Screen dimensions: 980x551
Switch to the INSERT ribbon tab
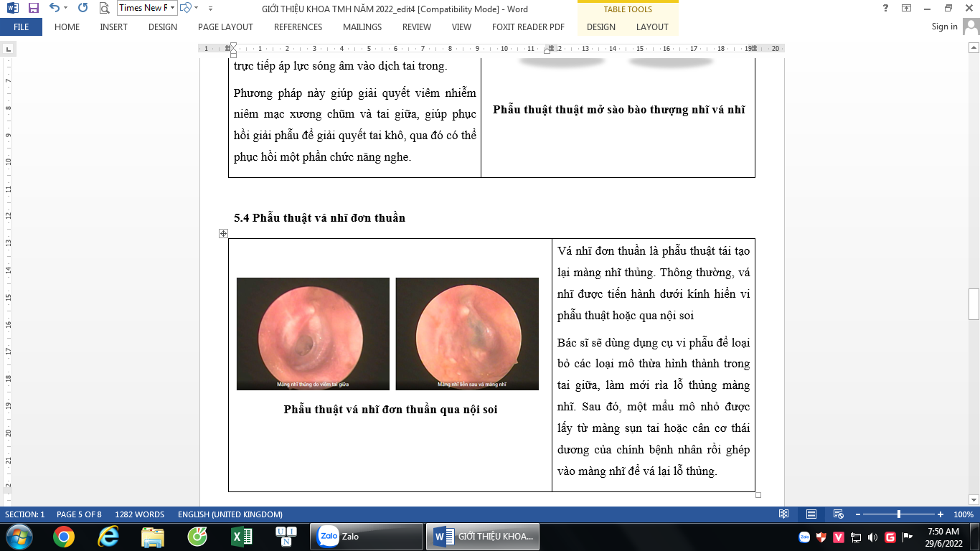click(114, 27)
